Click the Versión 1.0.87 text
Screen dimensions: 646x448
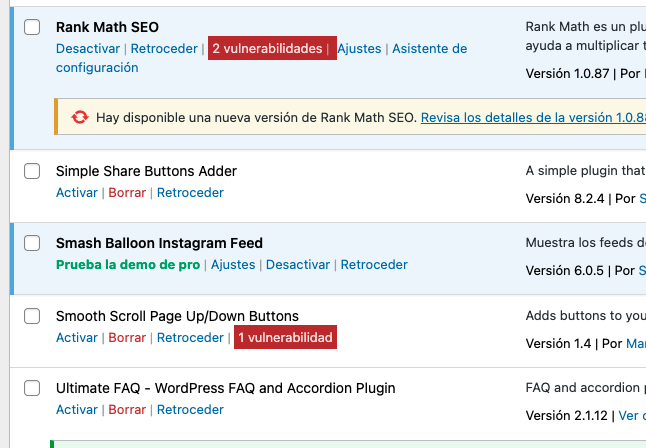567,73
